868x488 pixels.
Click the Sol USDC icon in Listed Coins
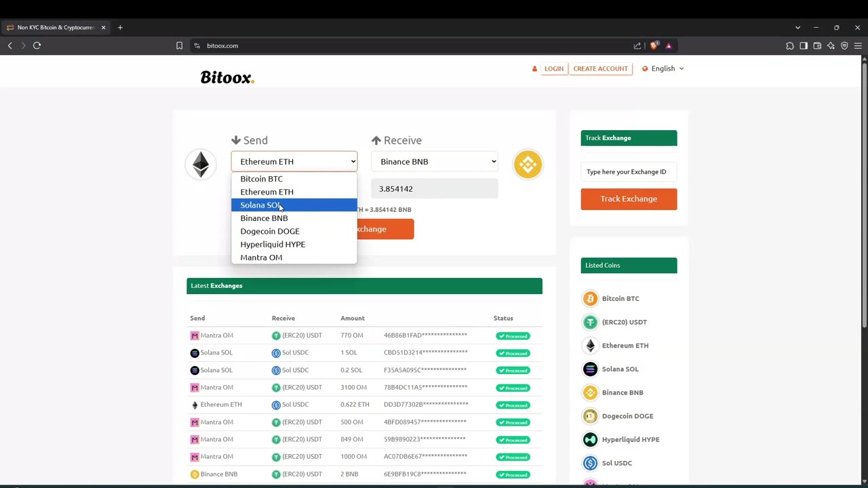[x=590, y=463]
